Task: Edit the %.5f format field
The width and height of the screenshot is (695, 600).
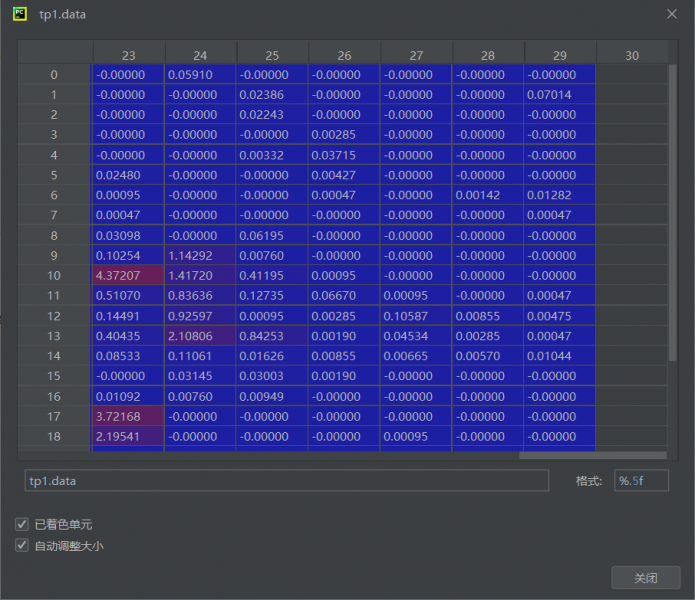Action: click(x=641, y=481)
